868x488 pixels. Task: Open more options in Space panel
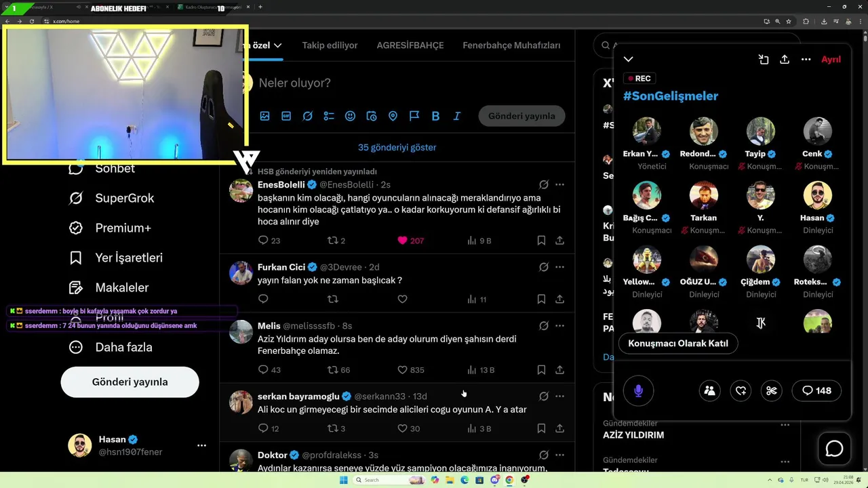click(806, 60)
